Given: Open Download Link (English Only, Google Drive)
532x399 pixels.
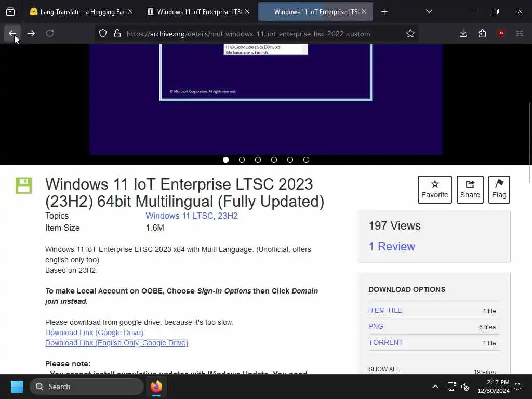Looking at the screenshot, I should 117,343.
